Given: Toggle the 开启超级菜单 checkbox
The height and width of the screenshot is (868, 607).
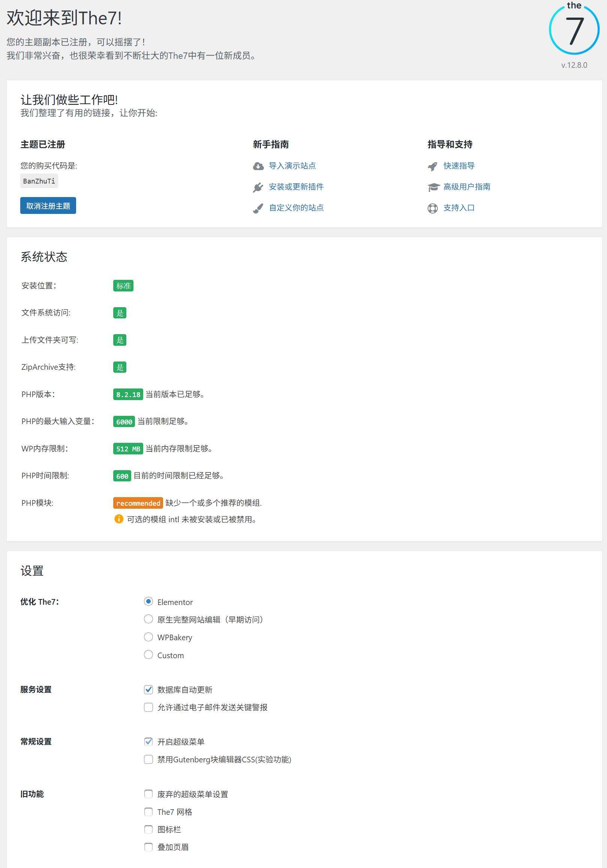Looking at the screenshot, I should click(x=148, y=741).
